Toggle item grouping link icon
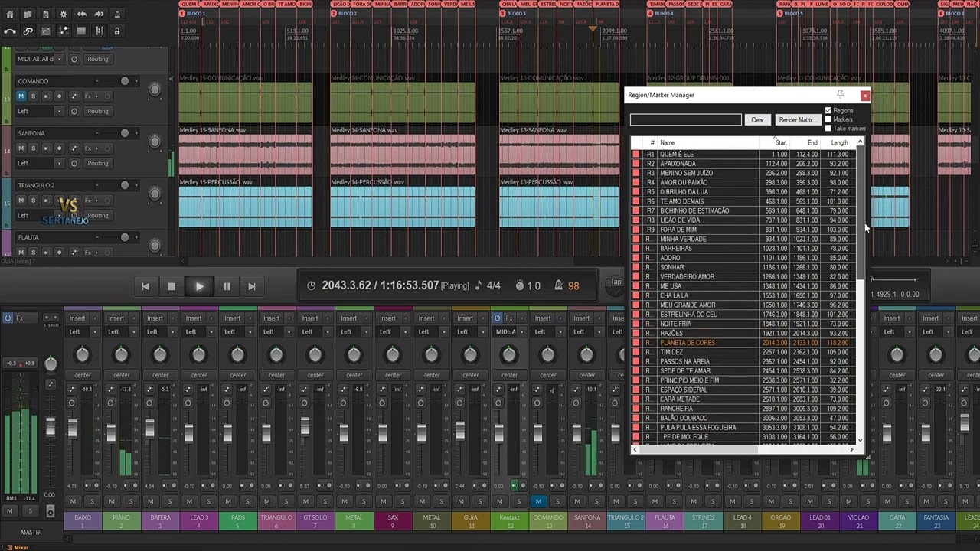This screenshot has height=551, width=980. point(28,31)
